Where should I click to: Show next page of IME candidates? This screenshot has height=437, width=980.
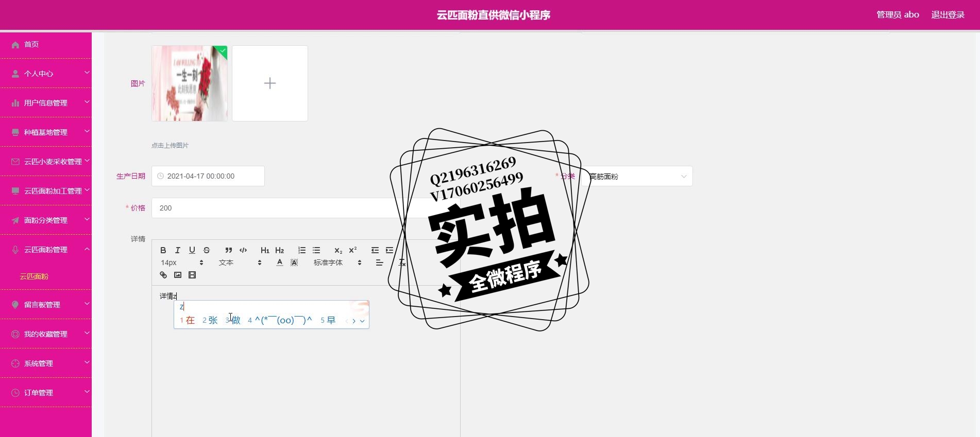click(x=354, y=321)
